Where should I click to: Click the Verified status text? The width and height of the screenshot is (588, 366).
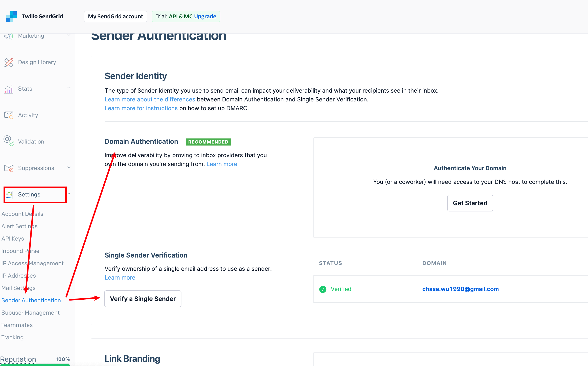pyautogui.click(x=341, y=289)
